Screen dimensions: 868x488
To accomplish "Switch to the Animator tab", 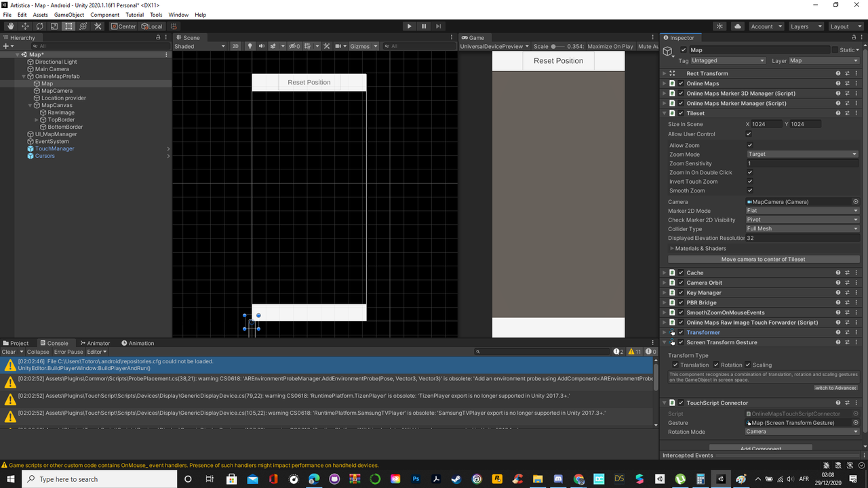I will point(95,343).
